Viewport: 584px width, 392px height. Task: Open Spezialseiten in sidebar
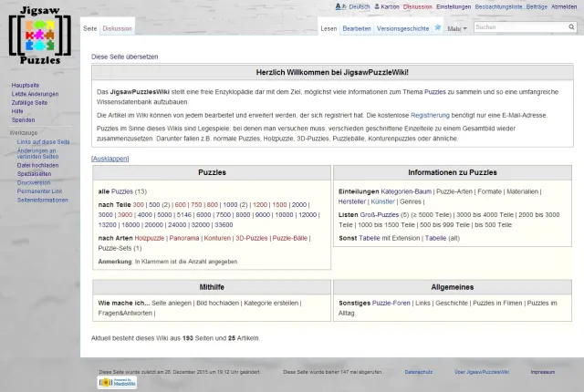coord(35,174)
